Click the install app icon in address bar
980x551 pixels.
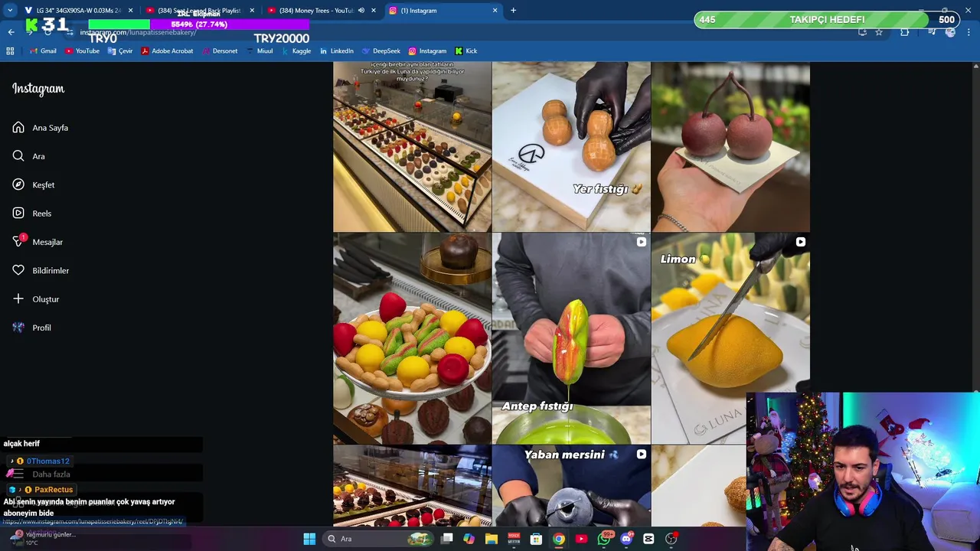(x=862, y=32)
